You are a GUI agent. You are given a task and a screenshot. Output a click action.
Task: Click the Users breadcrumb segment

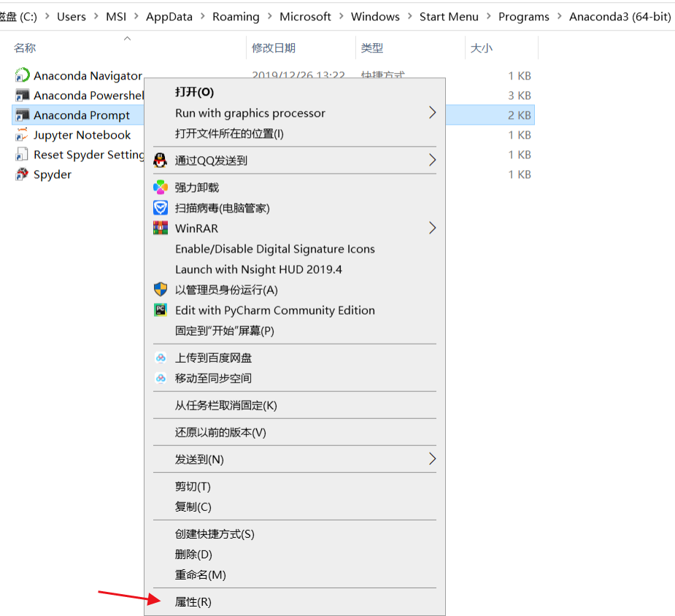pos(71,16)
